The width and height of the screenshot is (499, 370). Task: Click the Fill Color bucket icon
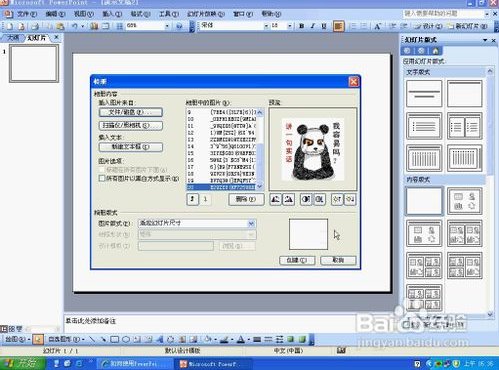(x=208, y=339)
